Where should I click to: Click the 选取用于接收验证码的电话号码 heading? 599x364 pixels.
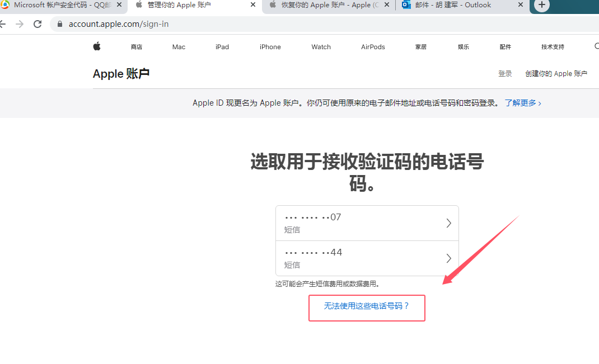[x=367, y=172]
